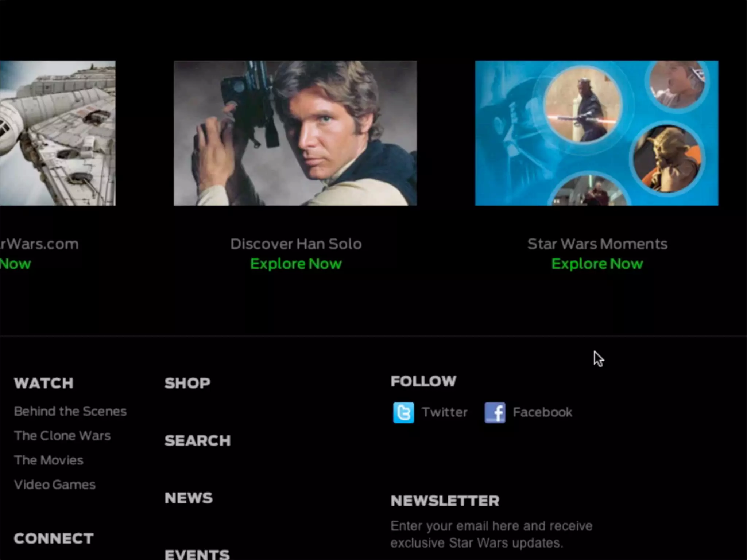Go to The Clone Wars link
The height and width of the screenshot is (560, 747).
point(62,436)
